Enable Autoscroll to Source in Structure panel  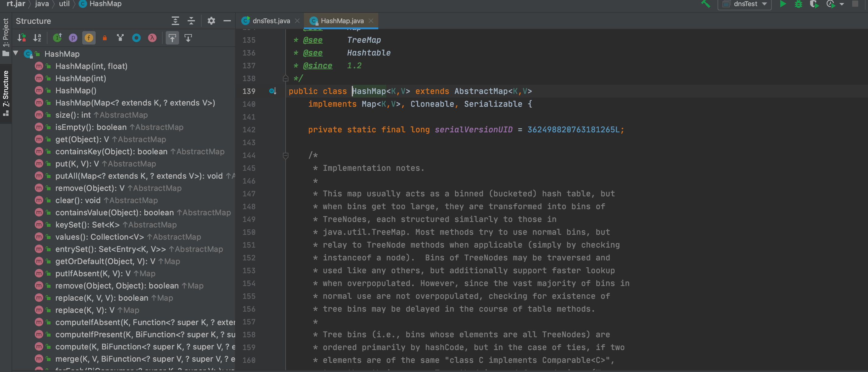pyautogui.click(x=172, y=38)
